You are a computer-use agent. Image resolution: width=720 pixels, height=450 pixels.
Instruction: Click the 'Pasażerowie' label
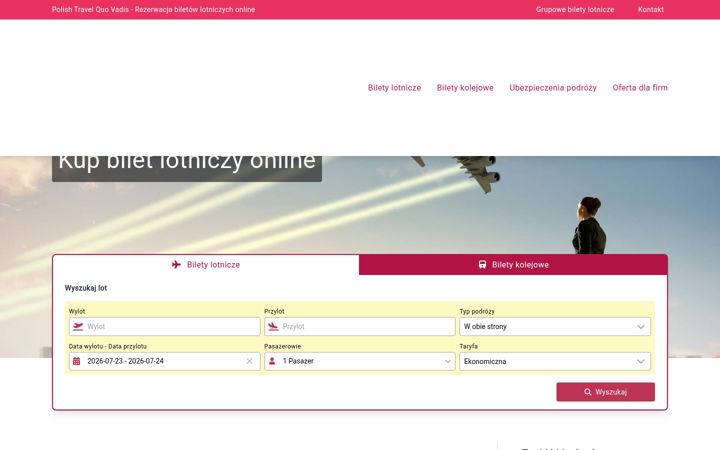282,346
